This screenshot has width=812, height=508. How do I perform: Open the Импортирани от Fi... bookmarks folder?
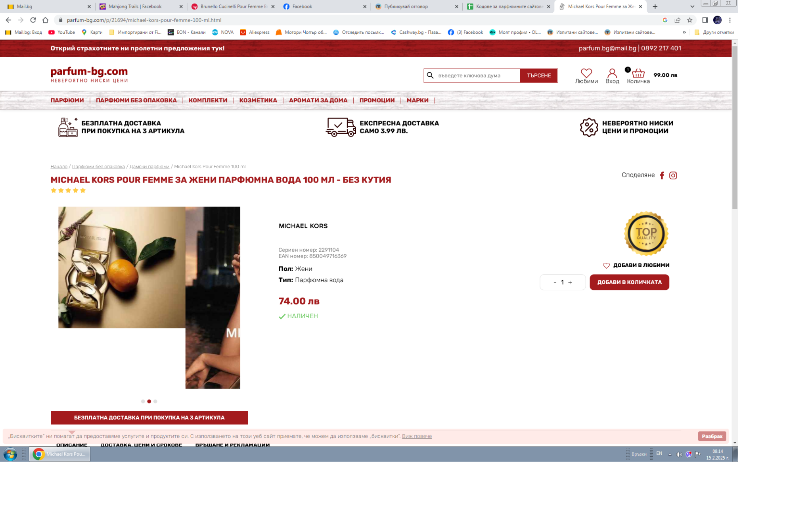pos(135,33)
